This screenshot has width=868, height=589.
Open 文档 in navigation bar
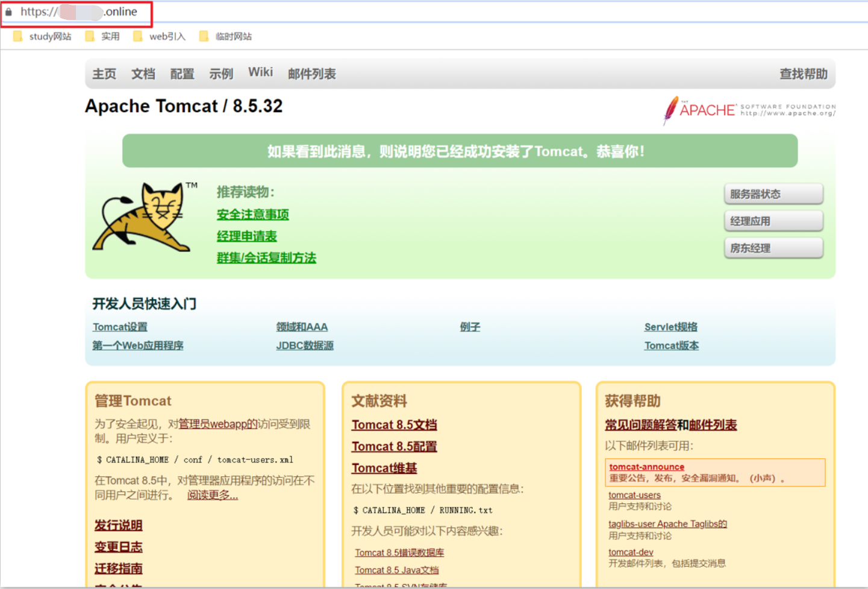tap(143, 74)
